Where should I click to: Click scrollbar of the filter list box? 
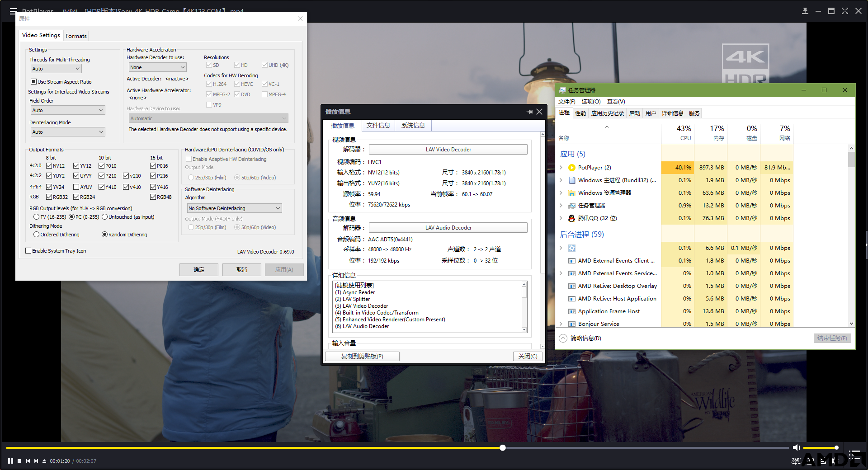524,292
